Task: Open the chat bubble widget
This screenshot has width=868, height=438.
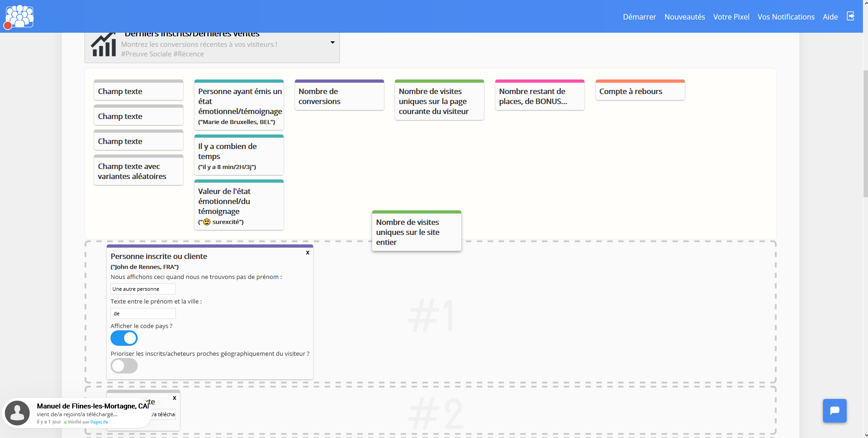Action: 835,411
